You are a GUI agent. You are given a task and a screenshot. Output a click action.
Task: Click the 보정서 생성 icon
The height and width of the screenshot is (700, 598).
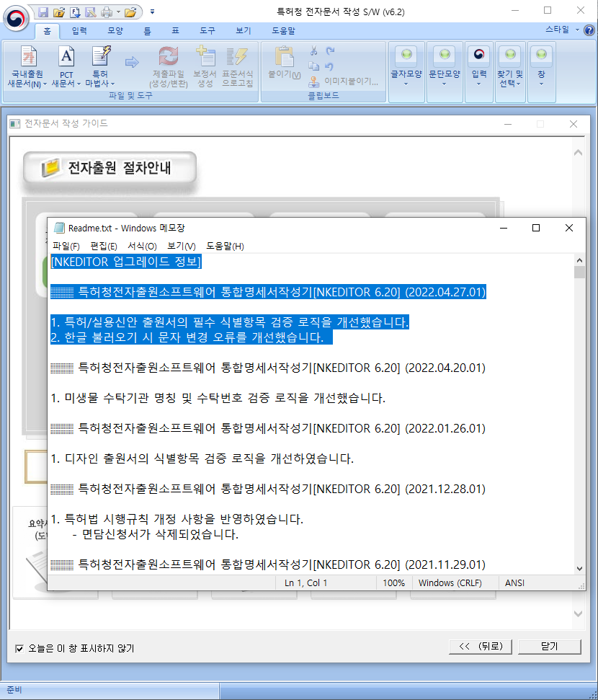click(x=205, y=57)
